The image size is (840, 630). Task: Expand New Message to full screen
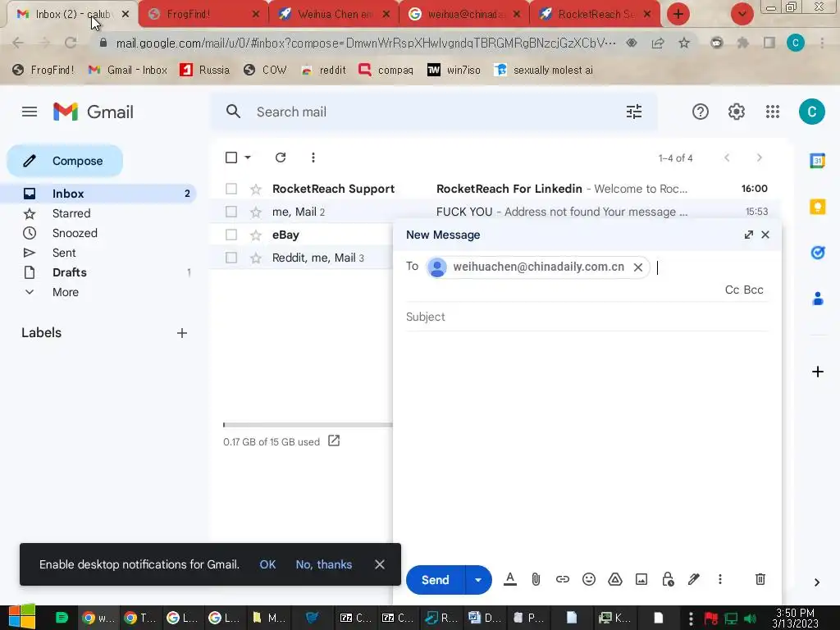point(748,235)
